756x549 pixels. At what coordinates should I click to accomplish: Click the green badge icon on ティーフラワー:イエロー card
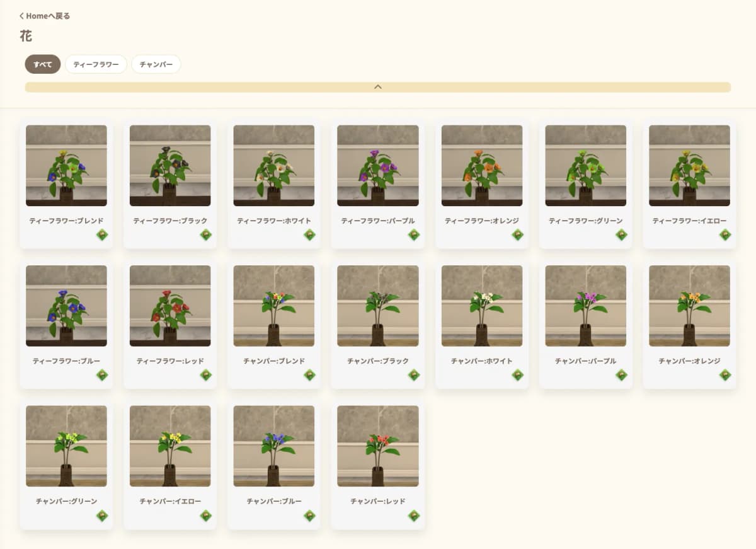[725, 235]
